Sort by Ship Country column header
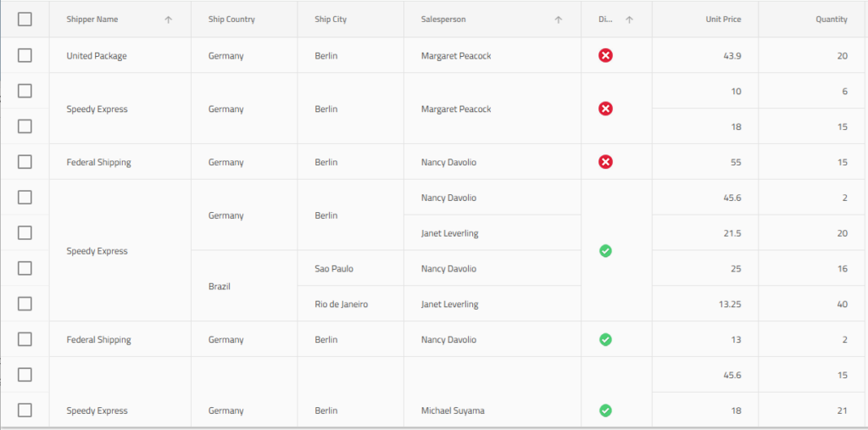 pos(231,20)
